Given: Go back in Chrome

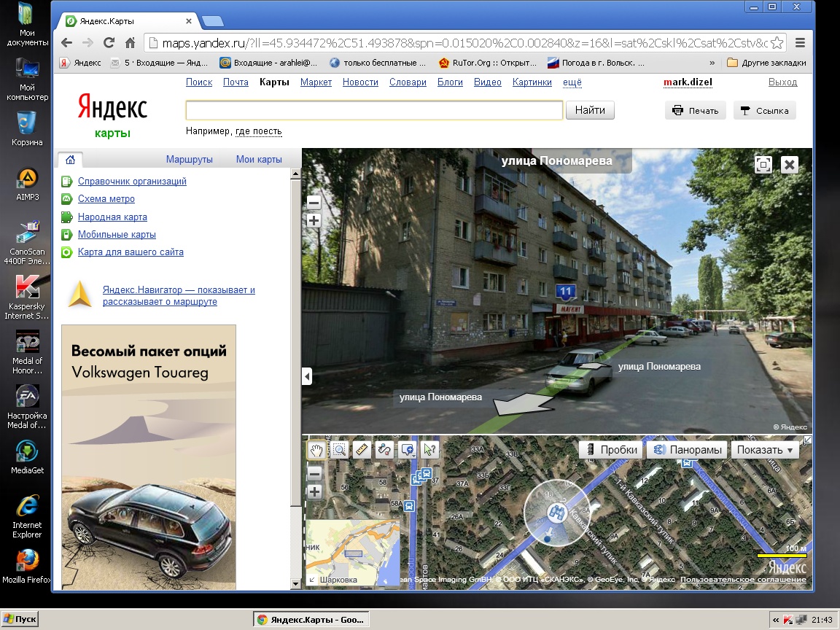Looking at the screenshot, I should [x=67, y=43].
